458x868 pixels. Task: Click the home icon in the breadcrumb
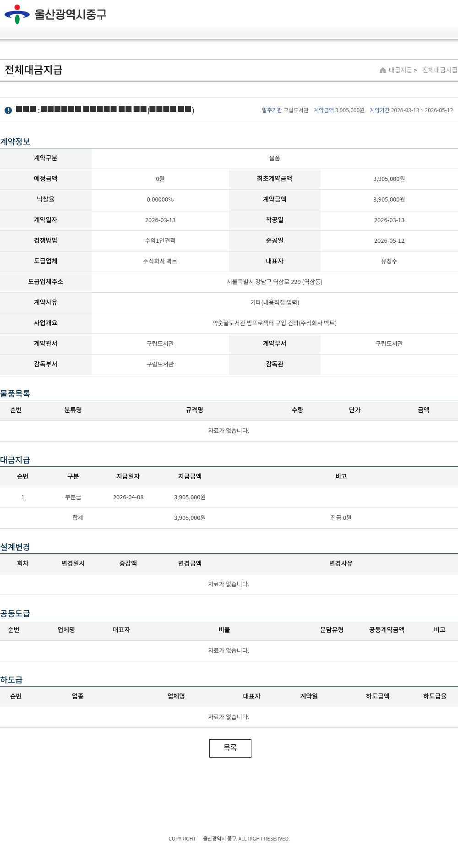point(383,70)
